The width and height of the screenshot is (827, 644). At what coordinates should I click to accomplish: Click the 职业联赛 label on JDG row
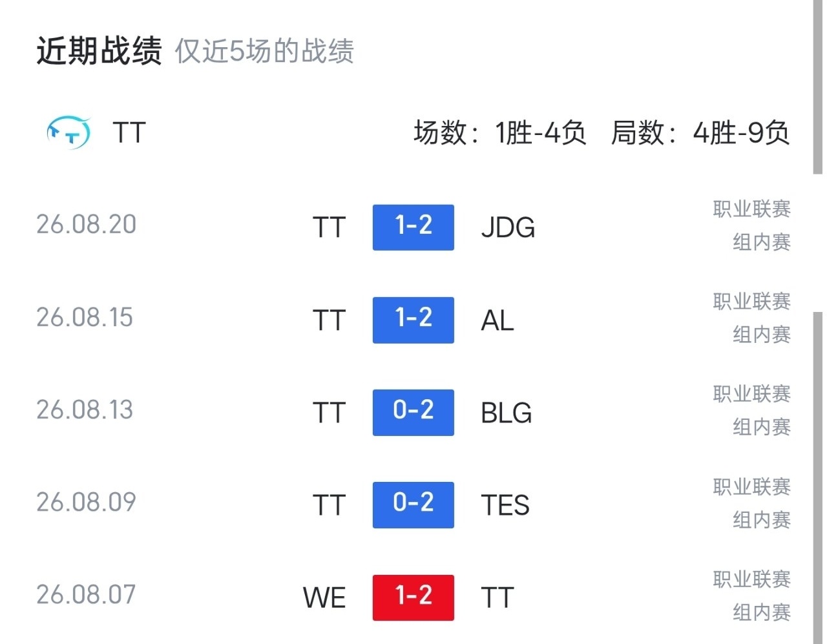(752, 209)
